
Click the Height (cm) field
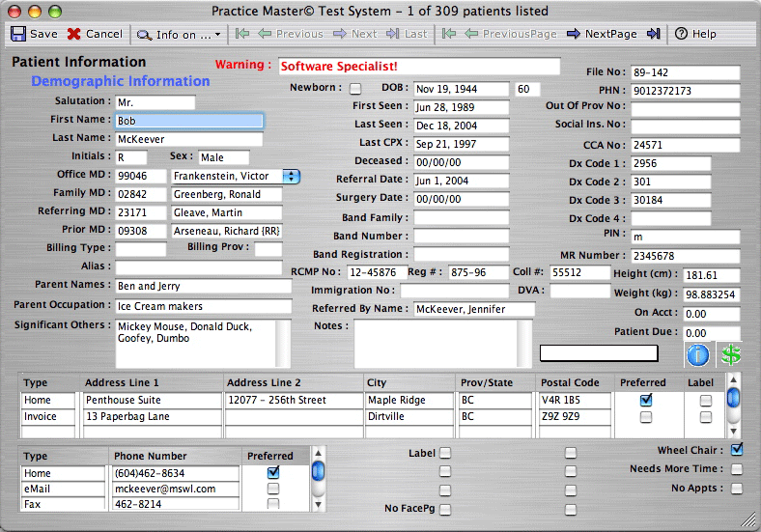coord(712,275)
